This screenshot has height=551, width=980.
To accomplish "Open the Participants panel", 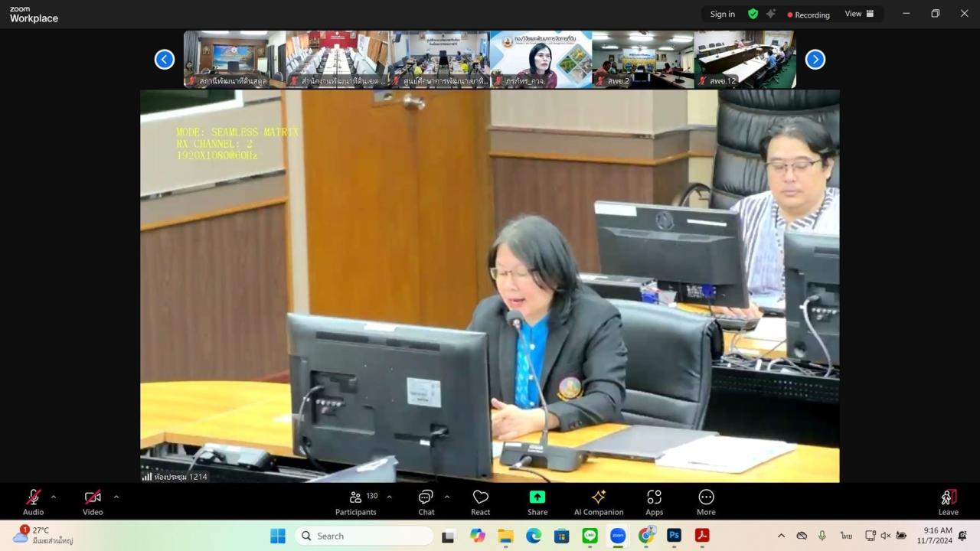I will [356, 502].
